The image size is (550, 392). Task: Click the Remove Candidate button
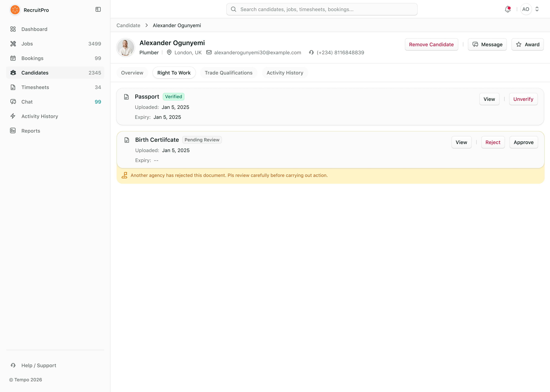[431, 44]
